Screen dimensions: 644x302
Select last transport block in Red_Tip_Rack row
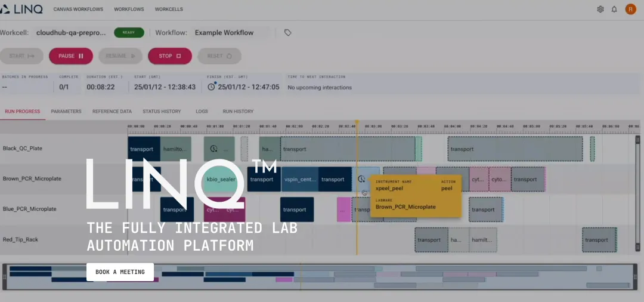(600, 240)
